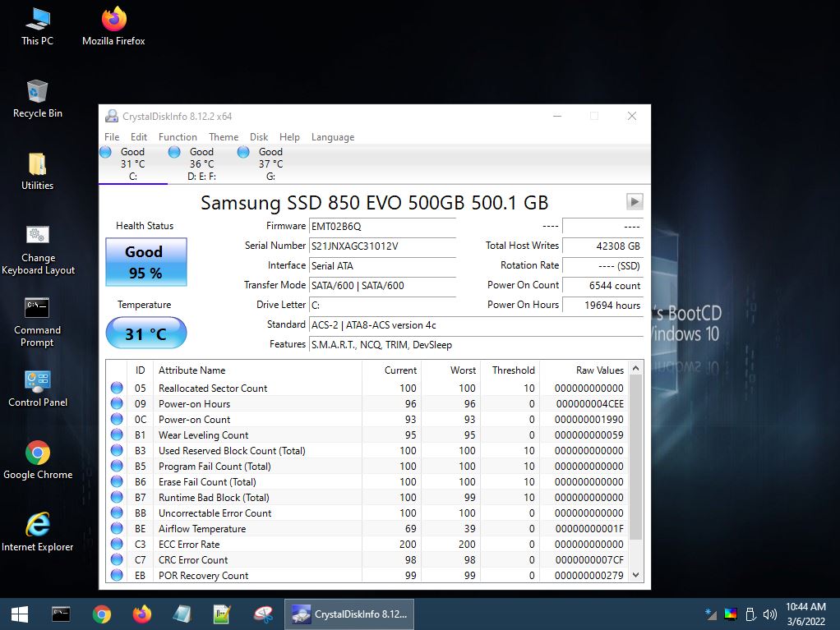
Task: Launch Internet Explorer desktop shortcut
Action: [x=37, y=532]
